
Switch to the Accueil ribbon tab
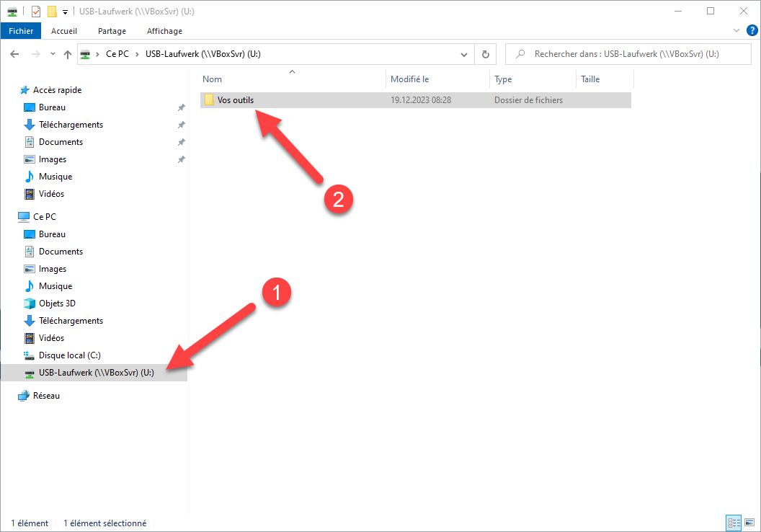[x=64, y=30]
